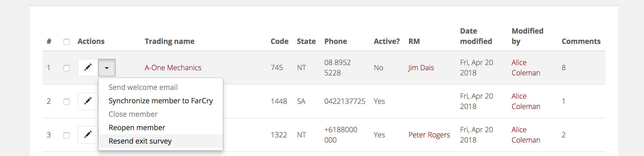Open the A-One Mechanics trading name link
Image resolution: width=644 pixels, height=156 pixels.
pos(173,68)
